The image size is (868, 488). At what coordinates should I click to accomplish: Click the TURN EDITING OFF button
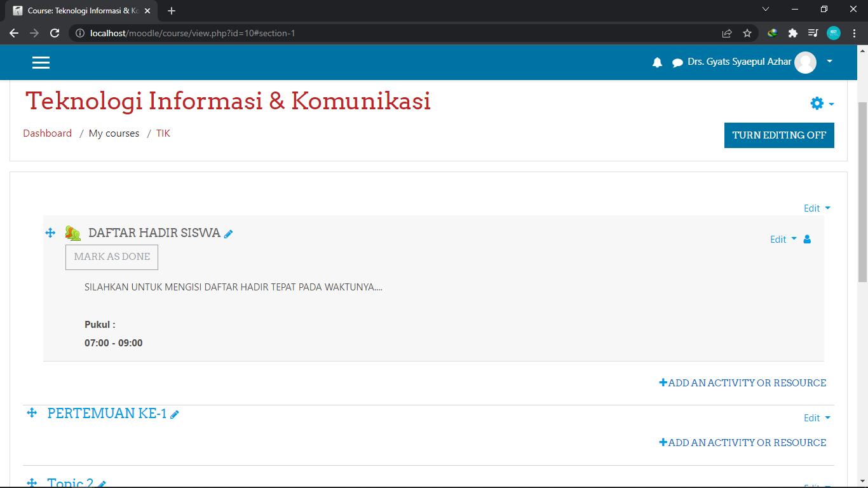[x=779, y=135]
